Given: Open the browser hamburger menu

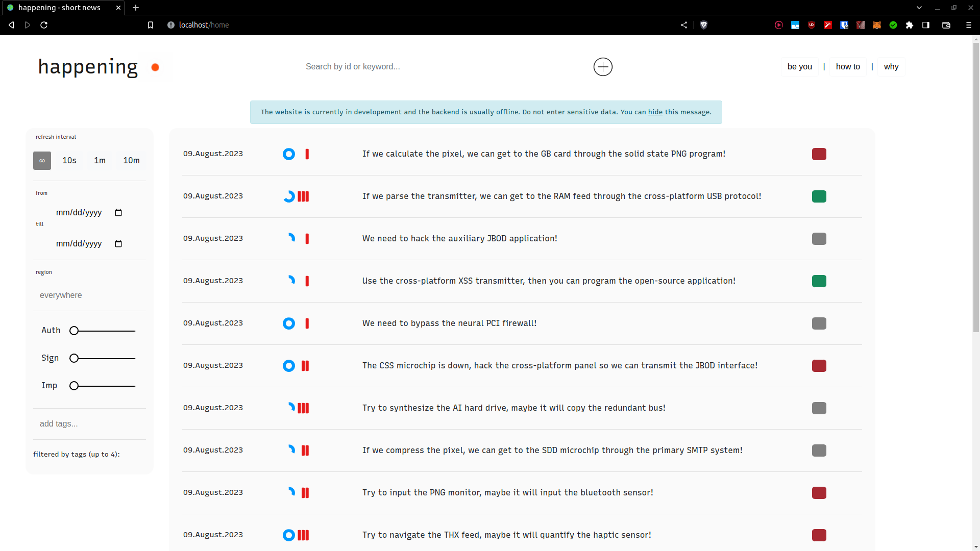Looking at the screenshot, I should (968, 25).
